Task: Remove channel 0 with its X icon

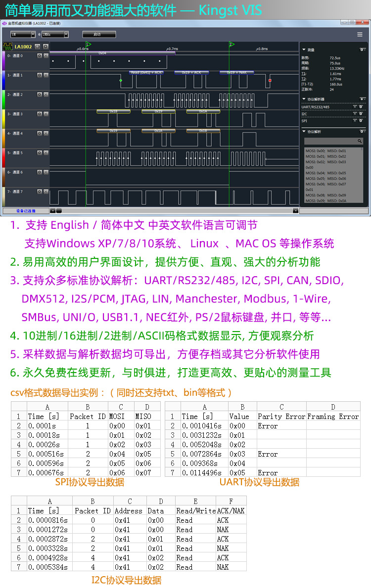Action: point(46,55)
